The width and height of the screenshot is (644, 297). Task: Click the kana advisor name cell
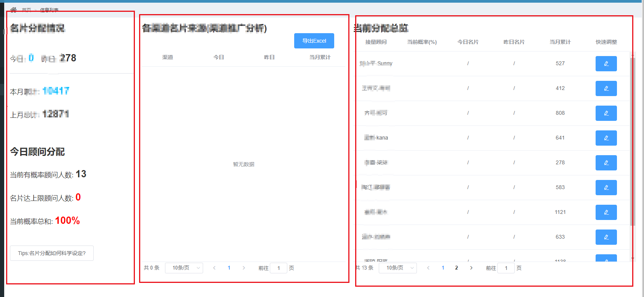click(x=376, y=138)
